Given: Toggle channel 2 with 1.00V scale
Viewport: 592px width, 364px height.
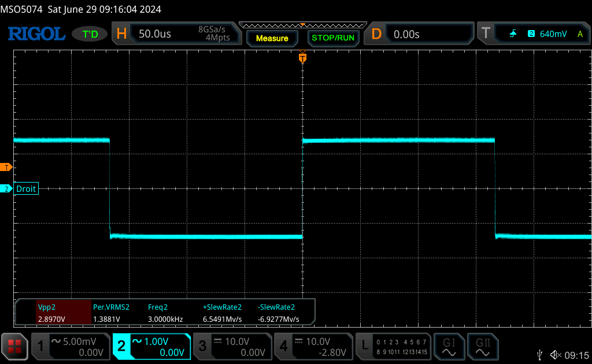Looking at the screenshot, I should point(151,346).
